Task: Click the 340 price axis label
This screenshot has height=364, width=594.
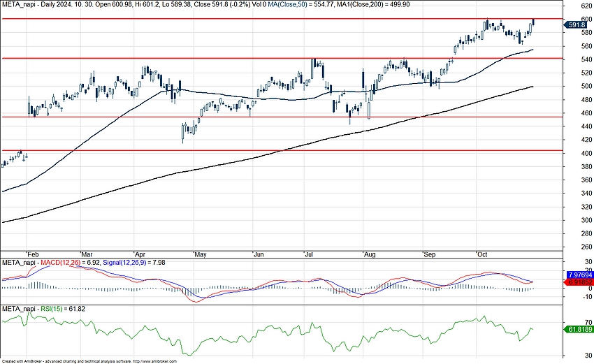Action: click(x=586, y=194)
